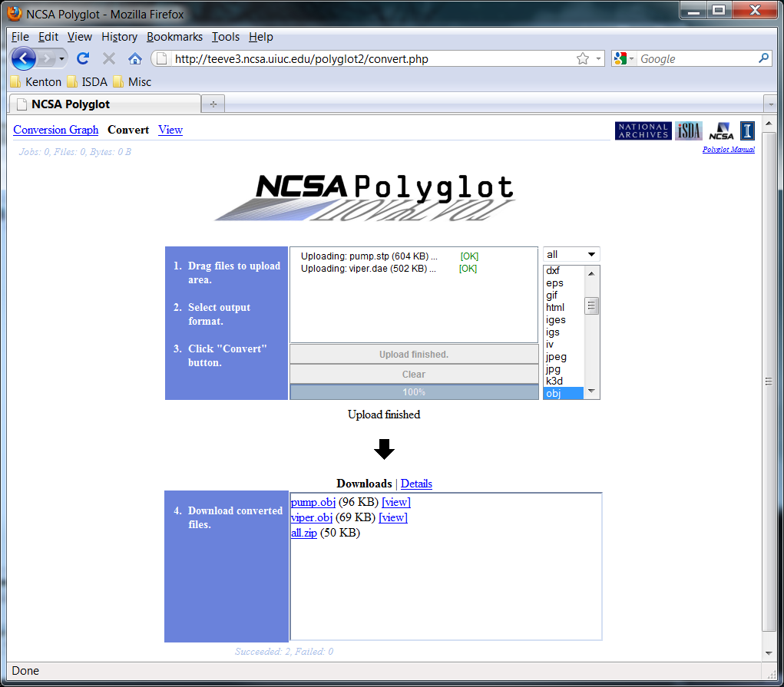The width and height of the screenshot is (784, 687).
Task: Open the list all tabs dropdown
Action: pyautogui.click(x=770, y=104)
